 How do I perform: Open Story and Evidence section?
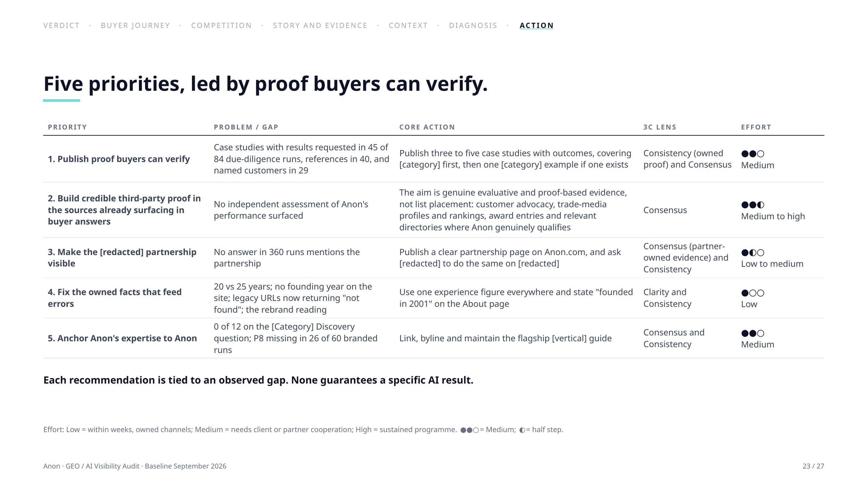click(320, 25)
